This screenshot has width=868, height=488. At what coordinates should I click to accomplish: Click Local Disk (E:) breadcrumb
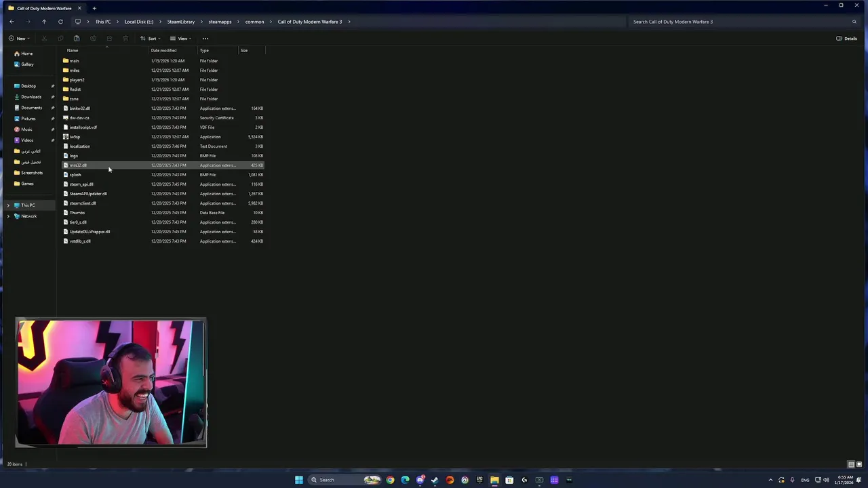tap(139, 22)
